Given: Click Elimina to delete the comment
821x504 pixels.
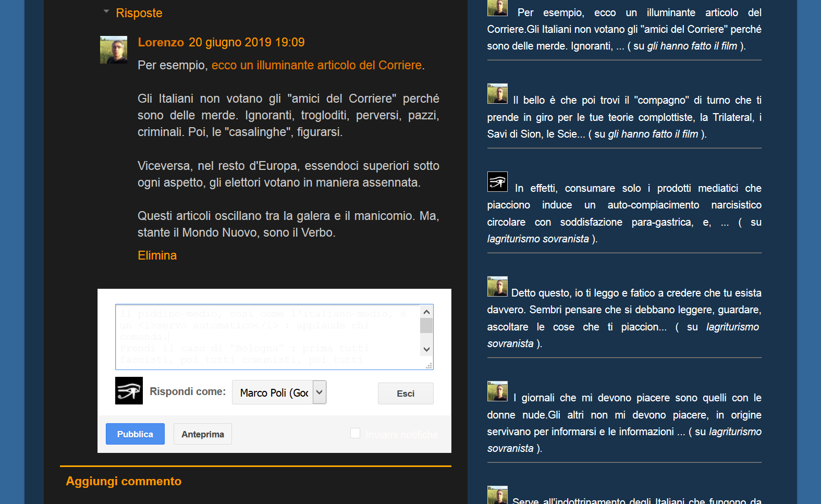Looking at the screenshot, I should (x=157, y=255).
